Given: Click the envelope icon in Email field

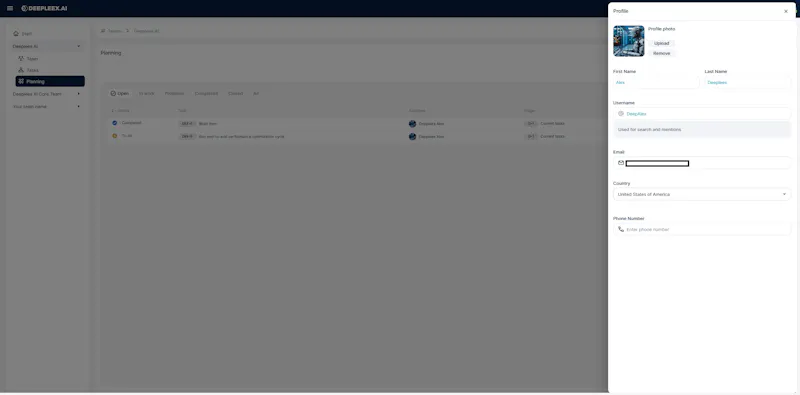Looking at the screenshot, I should click(x=621, y=163).
